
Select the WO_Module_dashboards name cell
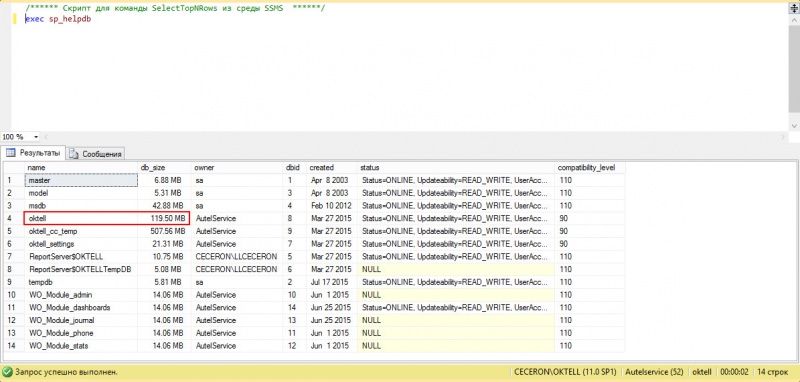point(81,308)
